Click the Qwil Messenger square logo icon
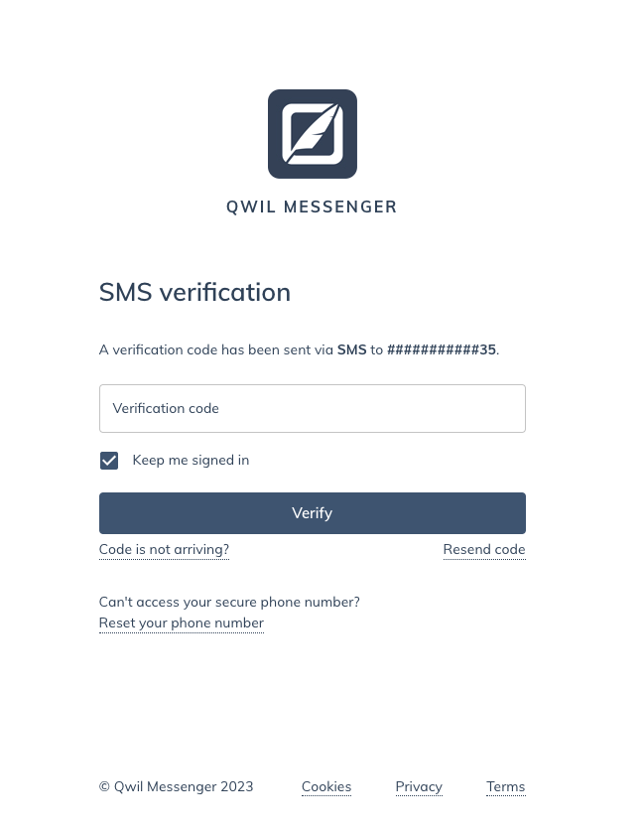Screen dimensions: 644x828 [313, 134]
